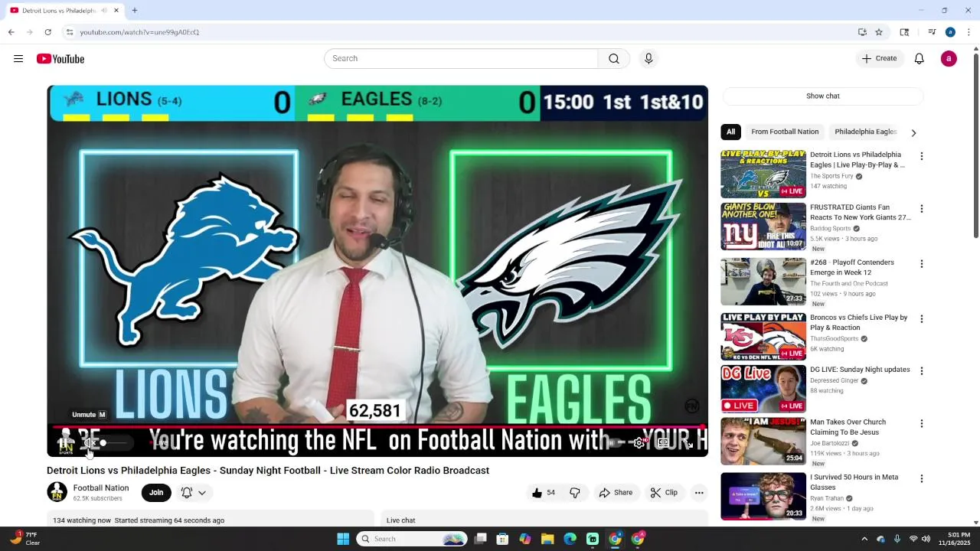Screen dimensions: 980x551
Task: Open the account avatar menu
Action: (x=949, y=59)
